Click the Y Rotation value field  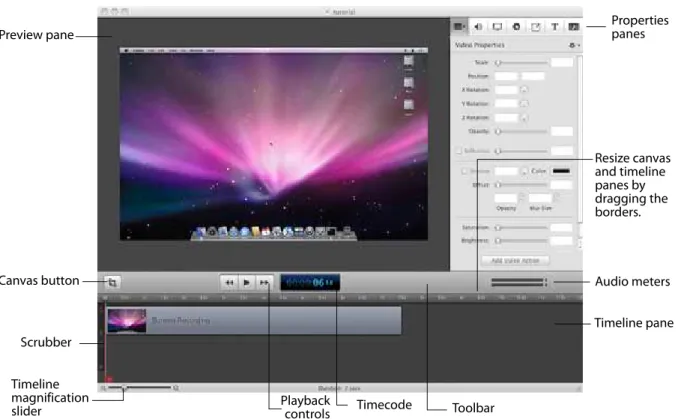click(506, 104)
